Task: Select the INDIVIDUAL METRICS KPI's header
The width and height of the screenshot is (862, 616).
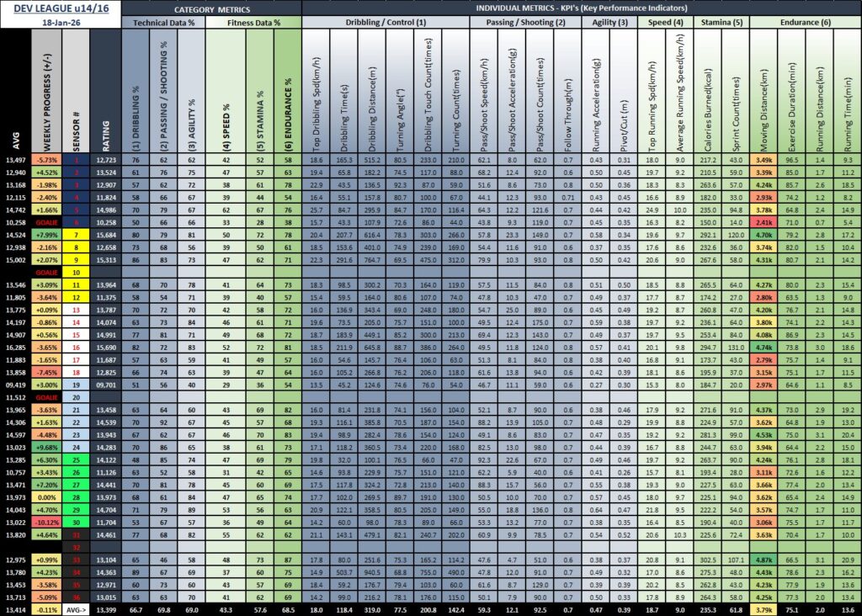Action: pos(580,8)
